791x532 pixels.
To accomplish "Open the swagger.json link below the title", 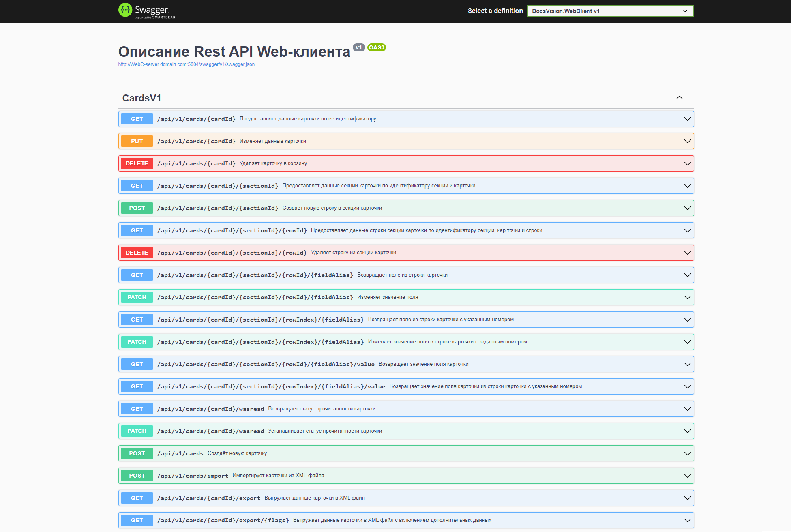I will tap(186, 64).
